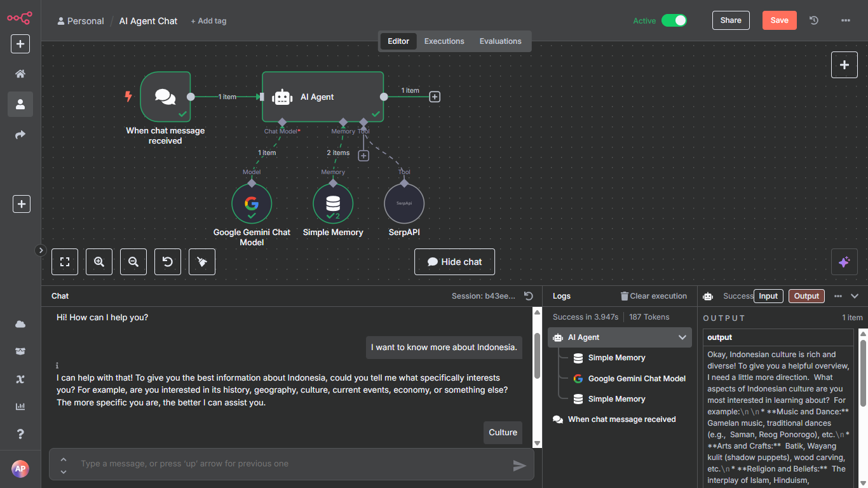Collapse the log details panel chevron

855,296
